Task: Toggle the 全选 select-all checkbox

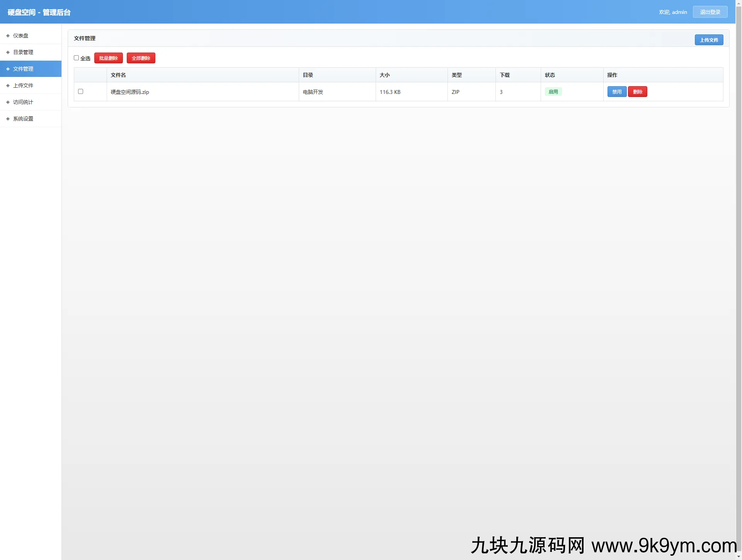Action: [x=77, y=58]
